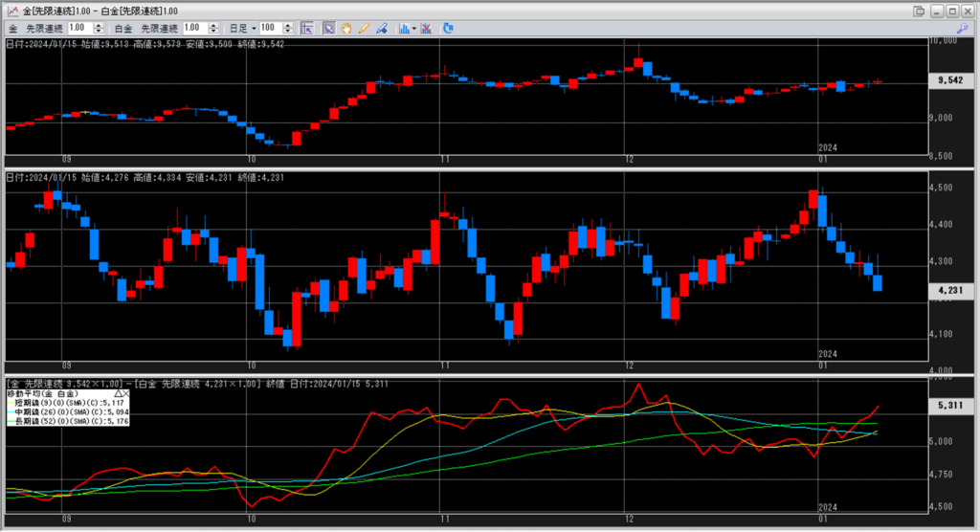980x532 pixels.
Task: Collapse the 移動平均 legend with triangle icon
Action: pos(118,393)
